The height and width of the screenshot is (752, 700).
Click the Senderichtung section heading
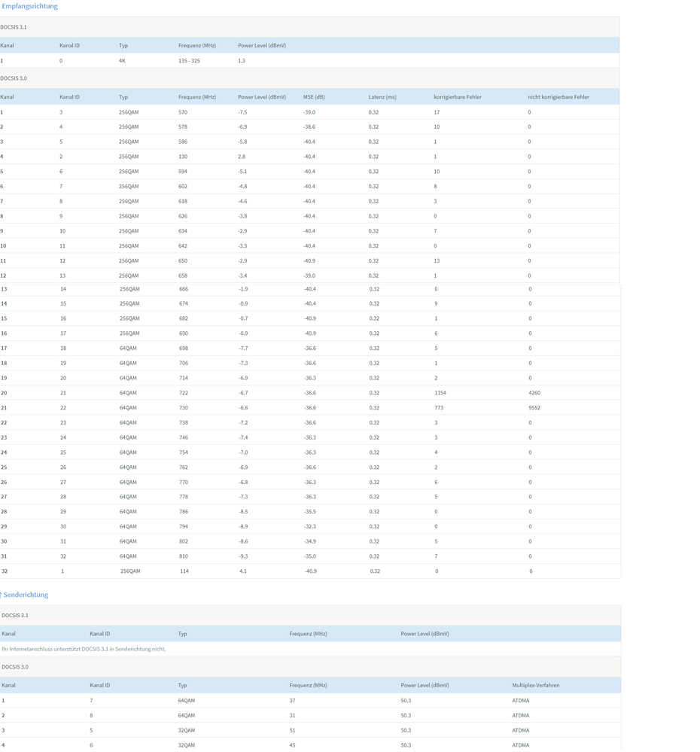click(26, 595)
